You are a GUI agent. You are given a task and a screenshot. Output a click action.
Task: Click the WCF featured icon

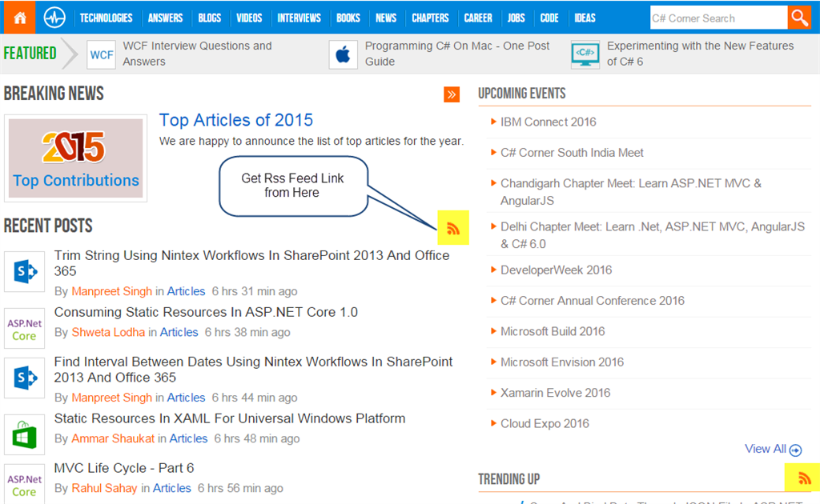pos(102,55)
